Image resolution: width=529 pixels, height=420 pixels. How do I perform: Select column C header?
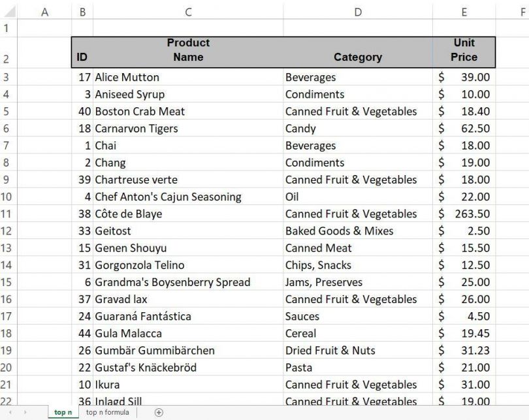pos(188,12)
